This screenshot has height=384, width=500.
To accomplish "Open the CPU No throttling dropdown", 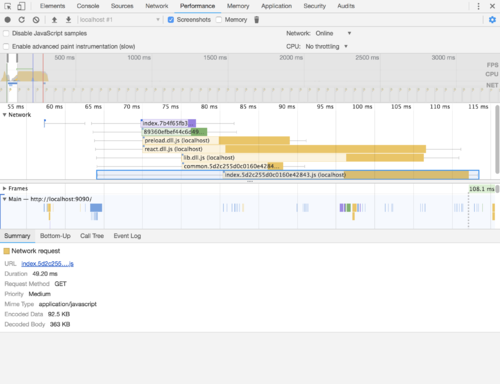I will pyautogui.click(x=327, y=46).
